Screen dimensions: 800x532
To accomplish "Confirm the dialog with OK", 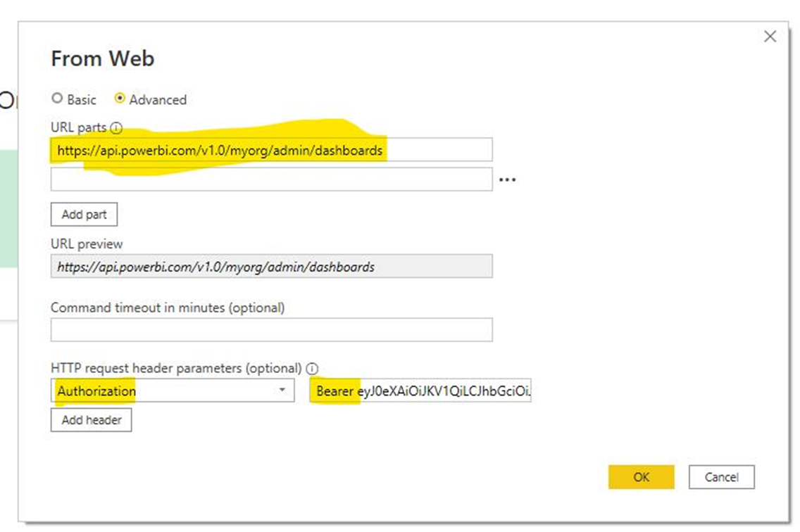I will click(642, 477).
